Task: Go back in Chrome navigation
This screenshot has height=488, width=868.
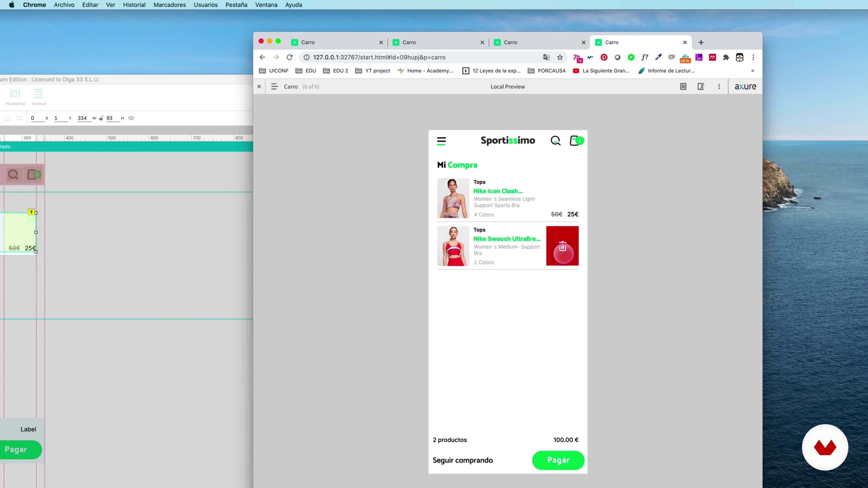Action: point(262,57)
